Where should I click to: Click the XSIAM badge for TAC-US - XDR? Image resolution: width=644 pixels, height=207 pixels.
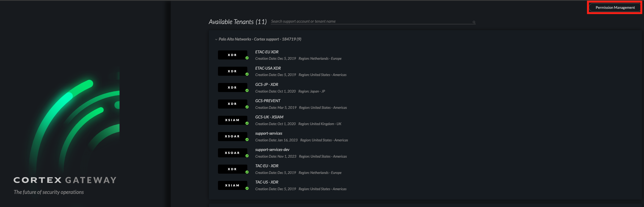click(x=232, y=185)
